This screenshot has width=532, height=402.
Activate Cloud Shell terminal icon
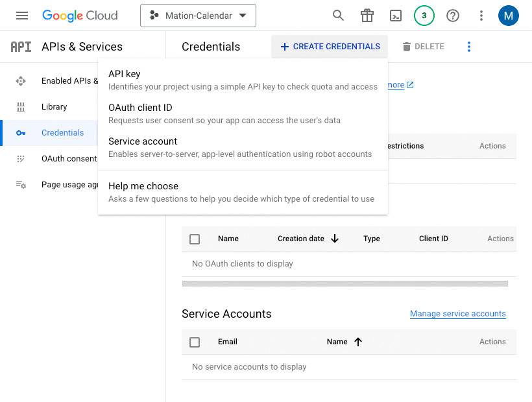(396, 16)
